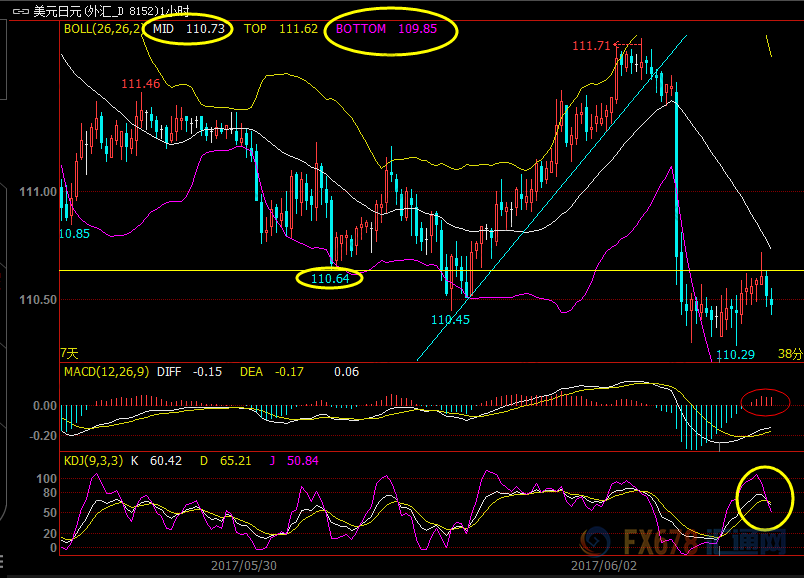Screen dimensions: 804x578
Task: Click the link icon beside chart title
Action: [19, 11]
